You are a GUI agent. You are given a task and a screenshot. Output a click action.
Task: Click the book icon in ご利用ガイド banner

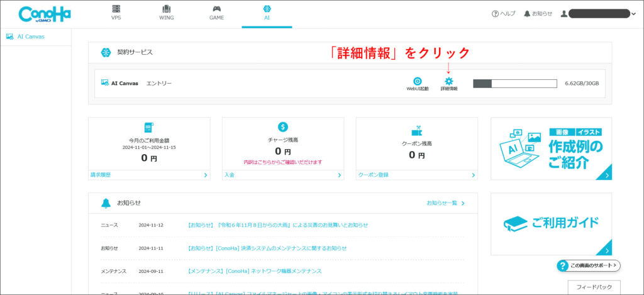tap(516, 224)
